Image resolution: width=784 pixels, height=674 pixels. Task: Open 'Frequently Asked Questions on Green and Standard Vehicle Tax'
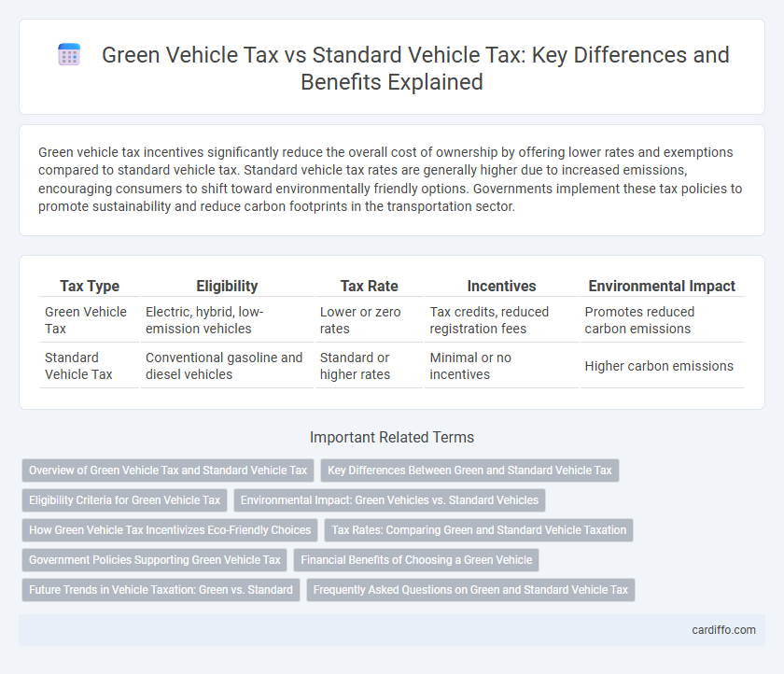tap(470, 590)
